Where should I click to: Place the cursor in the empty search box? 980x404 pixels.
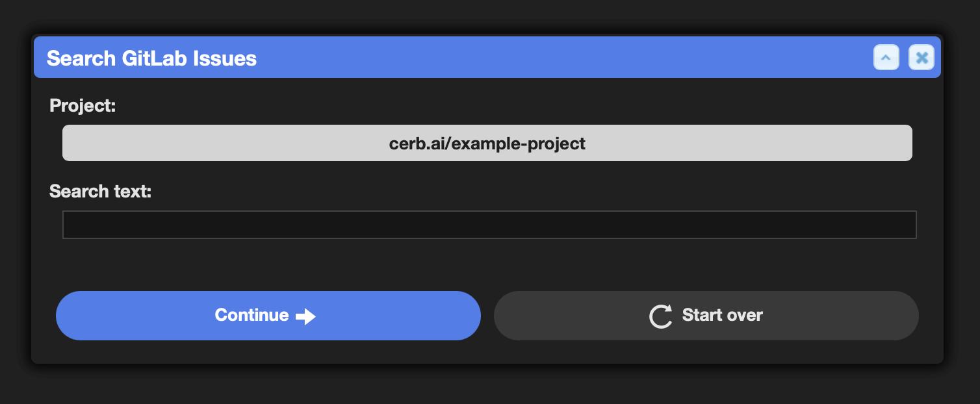489,225
